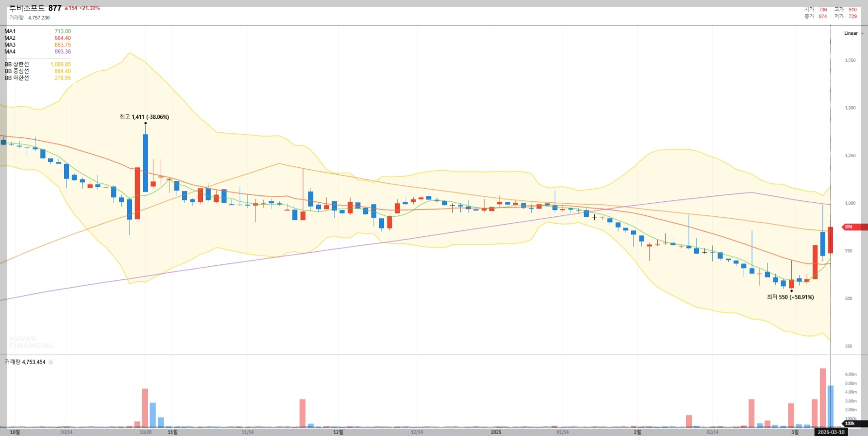Click the tall blue candlestick at the 1,411 high
The width and height of the screenshot is (868, 436).
pyautogui.click(x=146, y=163)
